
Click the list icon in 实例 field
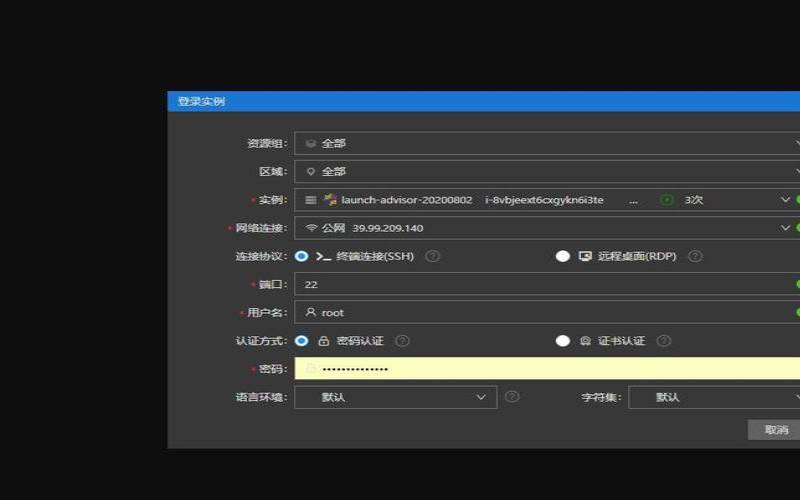(x=310, y=200)
